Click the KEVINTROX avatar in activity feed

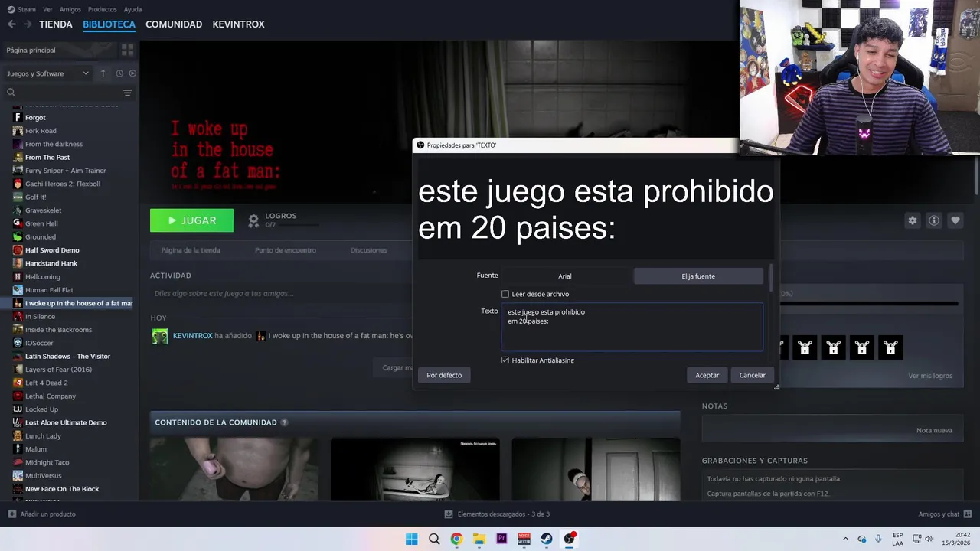[x=159, y=336]
